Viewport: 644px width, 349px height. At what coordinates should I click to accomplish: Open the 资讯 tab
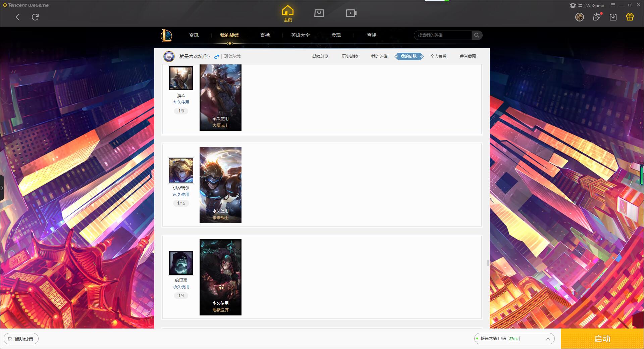click(194, 35)
